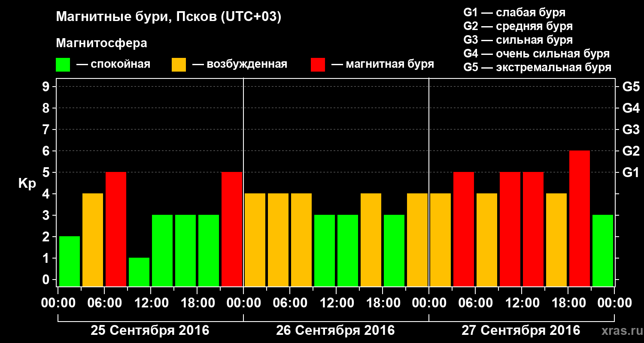Click the '18:00' time label under 27 September
This screenshot has width=644, height=343.
[568, 303]
